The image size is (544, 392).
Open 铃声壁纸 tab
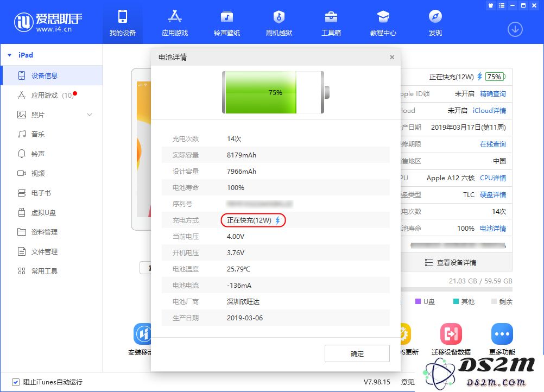(227, 23)
